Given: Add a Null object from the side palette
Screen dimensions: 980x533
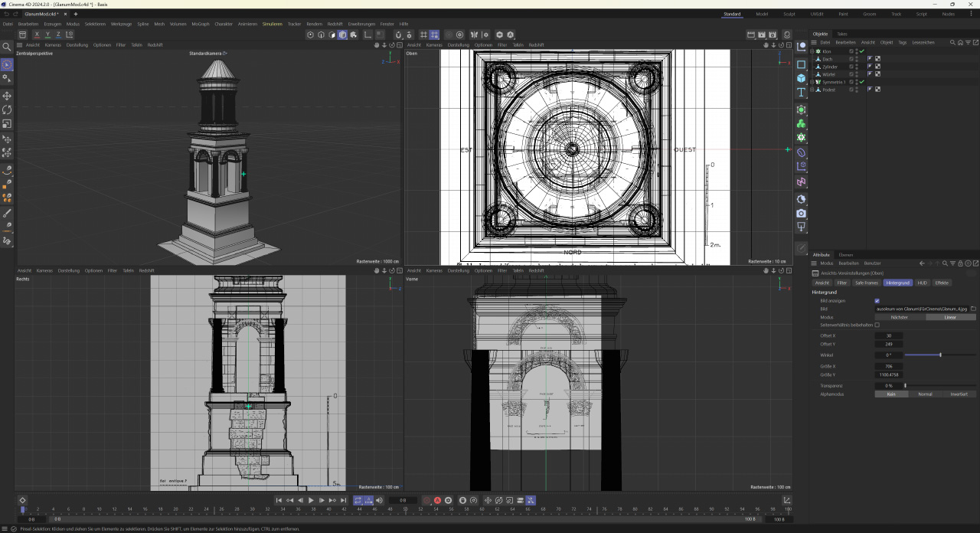Looking at the screenshot, I should click(802, 47).
